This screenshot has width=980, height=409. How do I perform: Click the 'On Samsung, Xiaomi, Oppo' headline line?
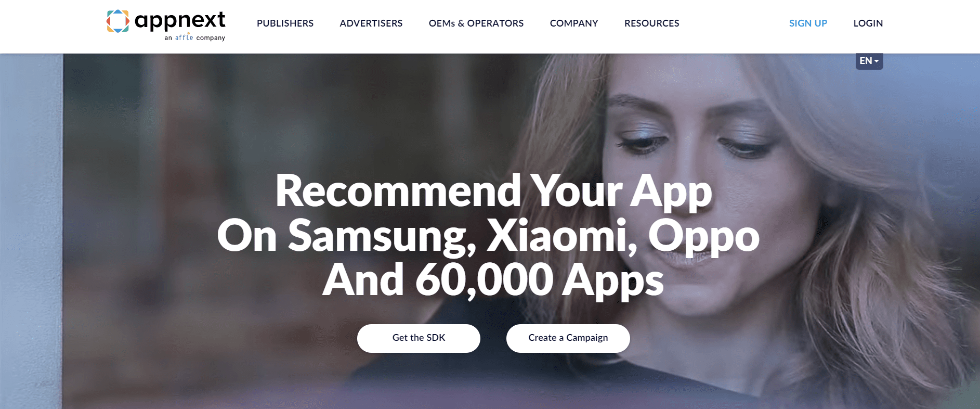[488, 236]
